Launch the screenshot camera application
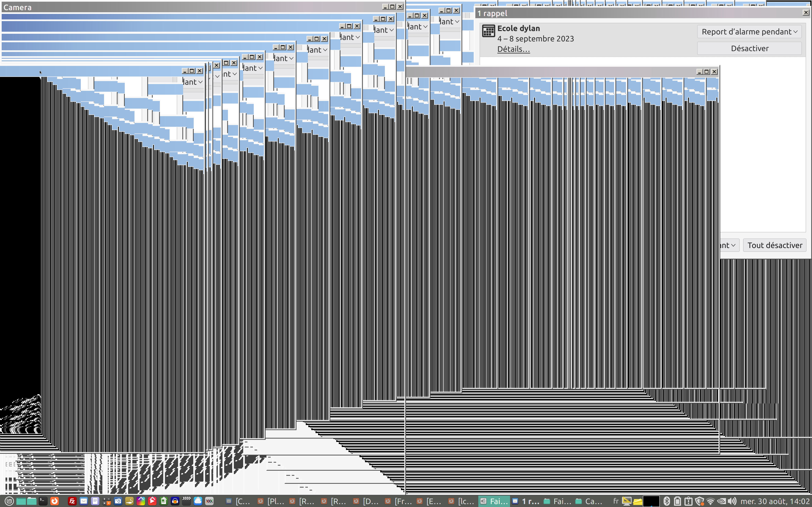 click(118, 501)
